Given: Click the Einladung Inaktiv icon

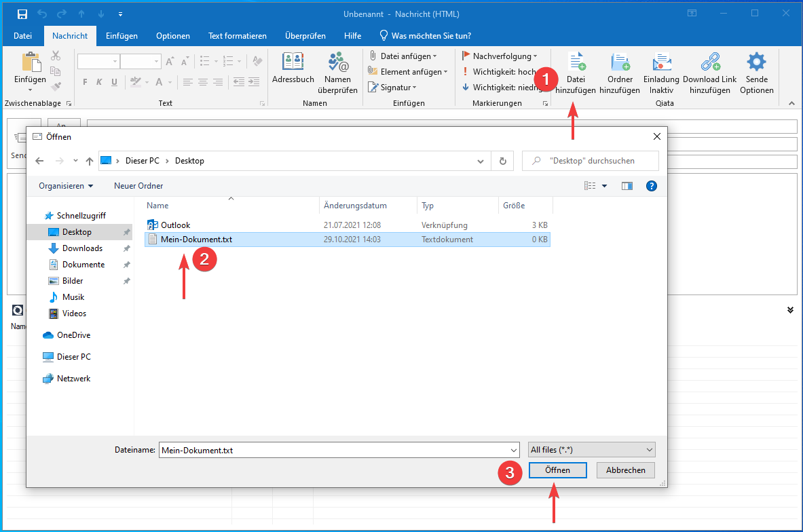Looking at the screenshot, I should (661, 63).
